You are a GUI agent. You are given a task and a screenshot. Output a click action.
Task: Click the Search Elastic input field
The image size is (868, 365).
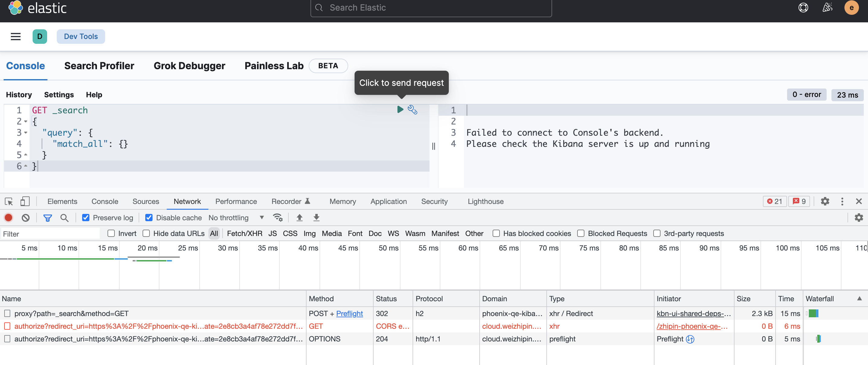(431, 8)
